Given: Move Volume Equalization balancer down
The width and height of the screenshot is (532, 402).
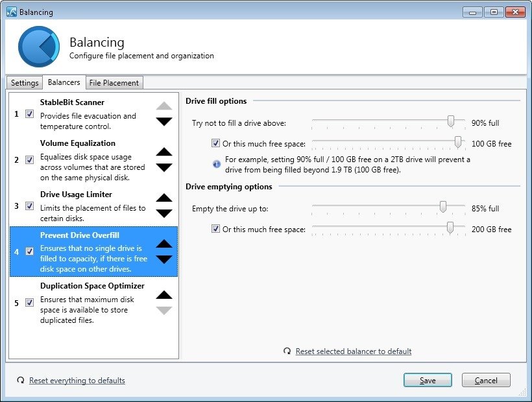Looking at the screenshot, I should pos(164,167).
